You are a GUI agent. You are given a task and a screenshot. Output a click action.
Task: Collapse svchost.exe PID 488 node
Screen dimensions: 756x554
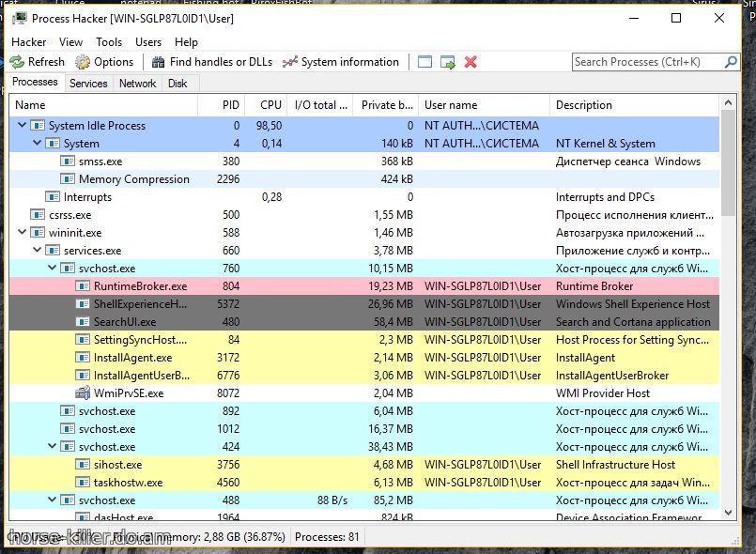tap(52, 500)
